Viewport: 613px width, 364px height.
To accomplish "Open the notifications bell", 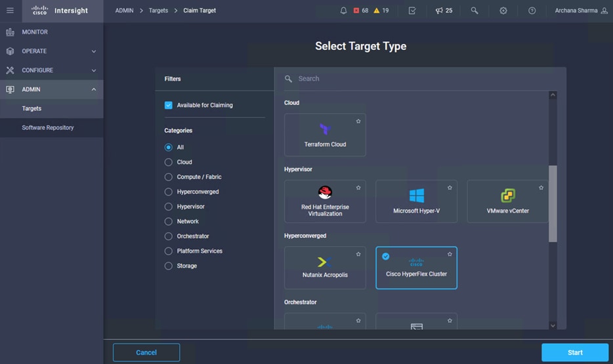I will coord(343,10).
